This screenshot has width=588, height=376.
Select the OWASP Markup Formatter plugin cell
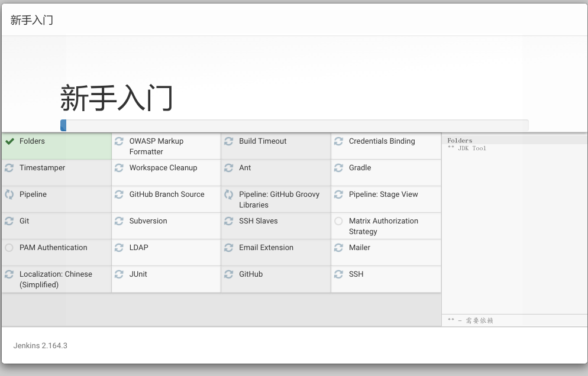click(x=156, y=146)
